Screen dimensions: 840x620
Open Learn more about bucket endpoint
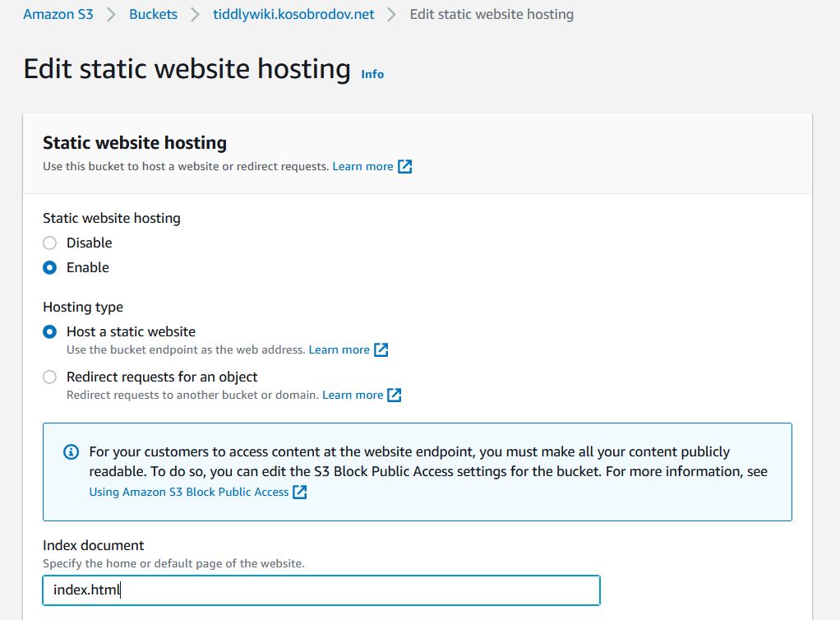(x=339, y=349)
